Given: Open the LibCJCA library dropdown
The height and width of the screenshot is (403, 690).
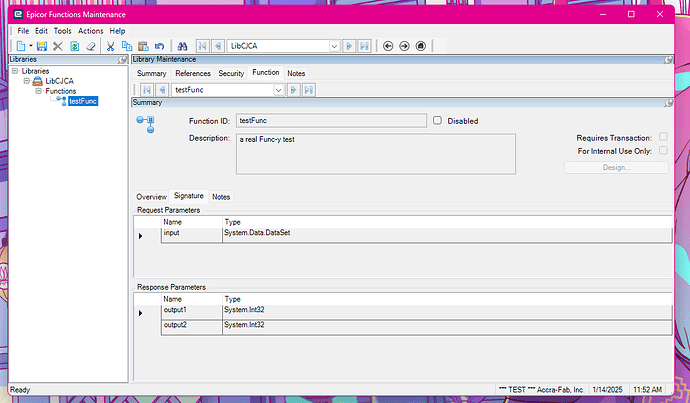Looking at the screenshot, I should (334, 46).
